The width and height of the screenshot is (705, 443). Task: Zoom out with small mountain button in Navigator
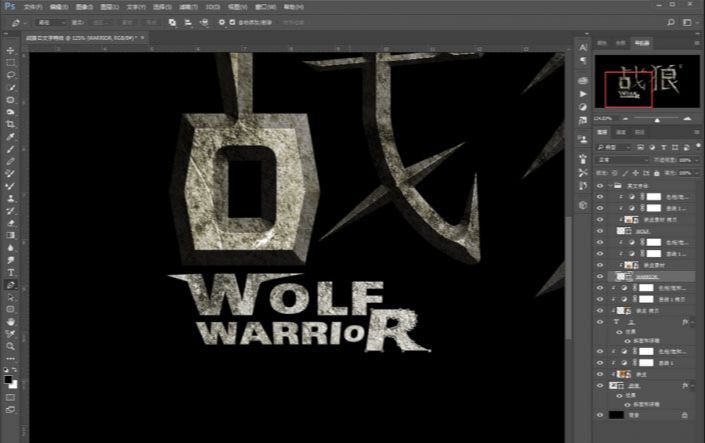tap(625, 119)
